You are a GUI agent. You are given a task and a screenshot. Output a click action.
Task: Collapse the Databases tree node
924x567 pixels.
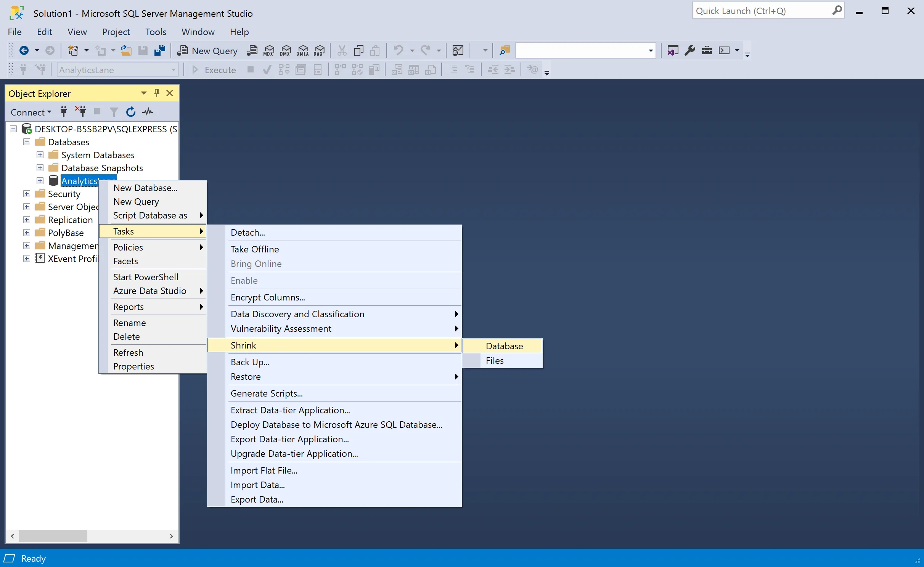click(27, 142)
